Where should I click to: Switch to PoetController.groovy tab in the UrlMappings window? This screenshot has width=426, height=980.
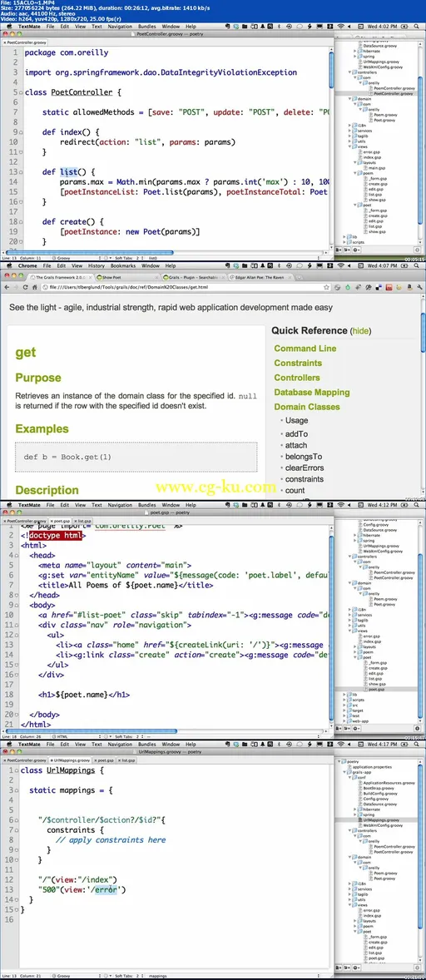tap(24, 760)
